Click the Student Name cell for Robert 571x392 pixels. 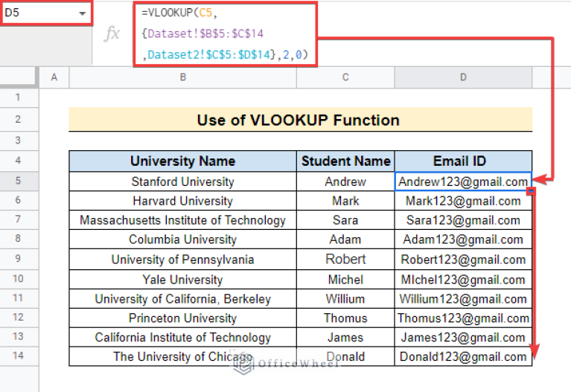pos(345,260)
